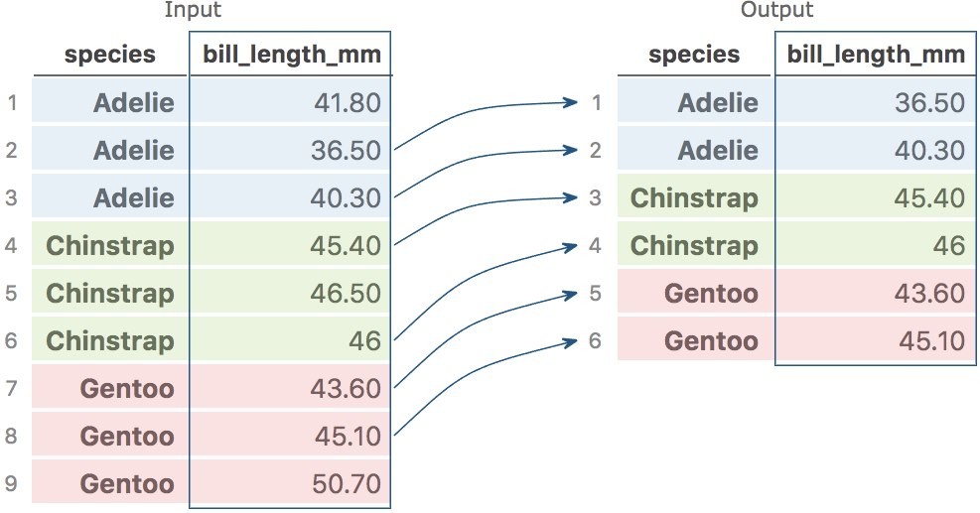Select the Chinstrap cell in Input row 5

(110, 294)
